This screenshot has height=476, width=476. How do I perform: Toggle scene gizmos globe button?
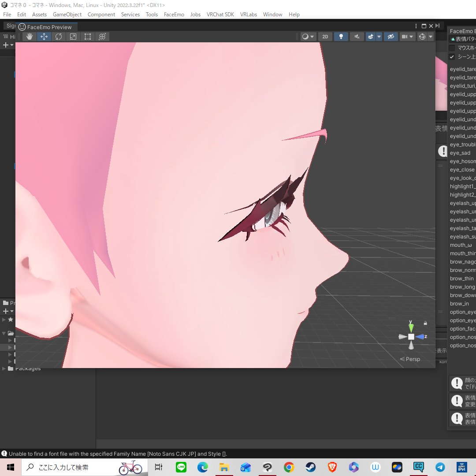[x=422, y=37]
